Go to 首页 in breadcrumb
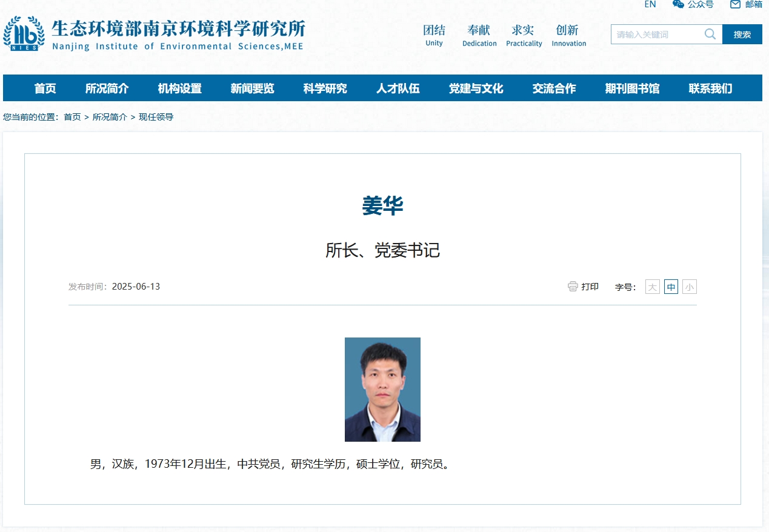 click(x=72, y=117)
